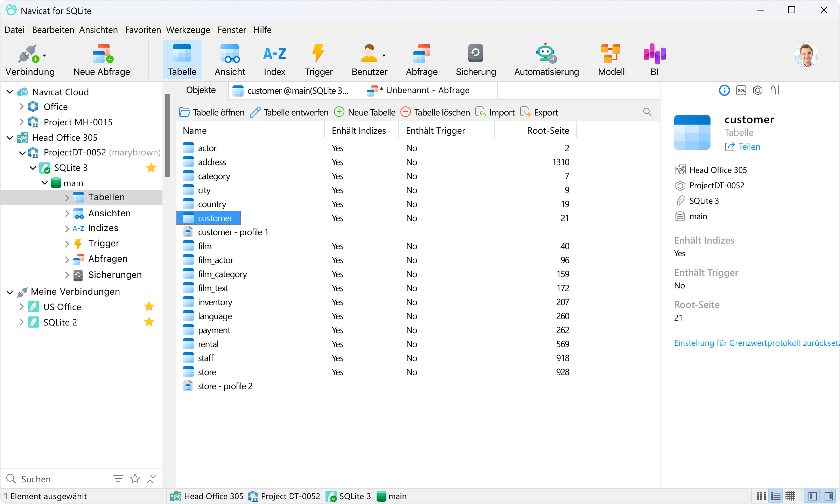Toggle the left navigation pane

click(813, 496)
